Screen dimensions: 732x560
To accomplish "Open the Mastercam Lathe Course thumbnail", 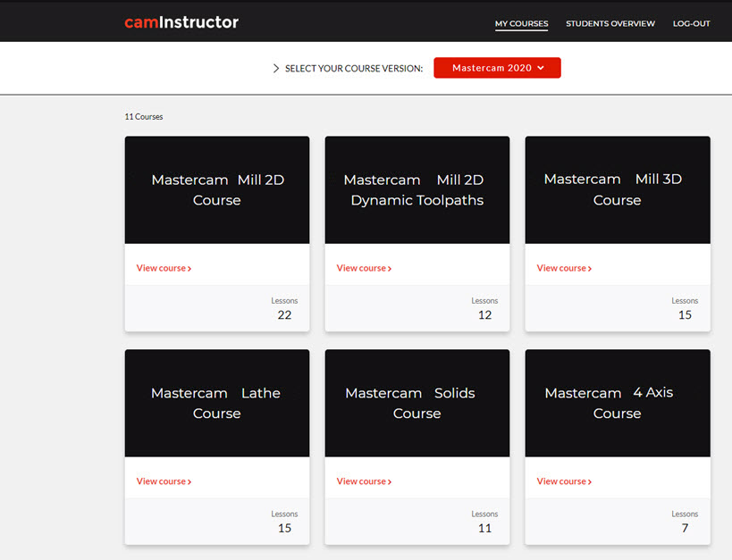I will pos(217,403).
